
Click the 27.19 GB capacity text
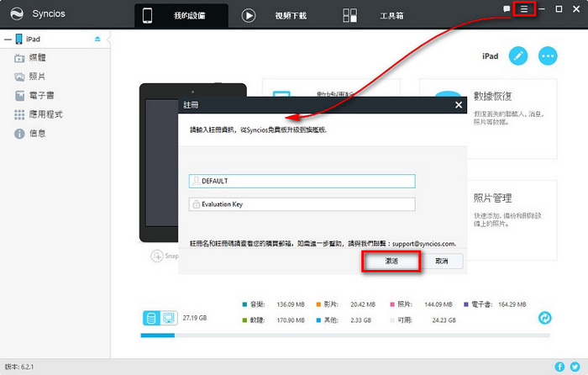(195, 318)
